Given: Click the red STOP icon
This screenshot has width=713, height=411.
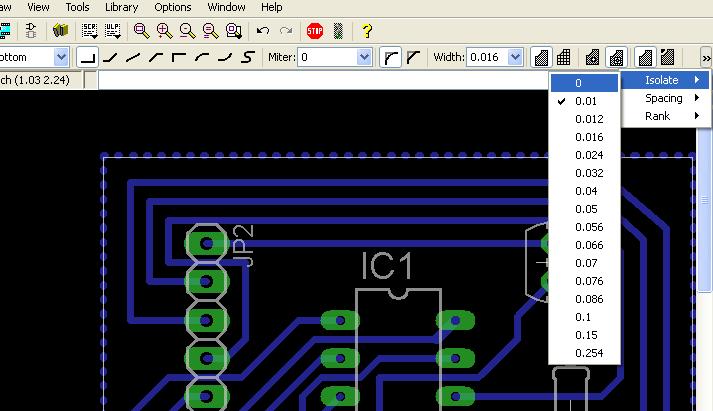Looking at the screenshot, I should [x=315, y=31].
